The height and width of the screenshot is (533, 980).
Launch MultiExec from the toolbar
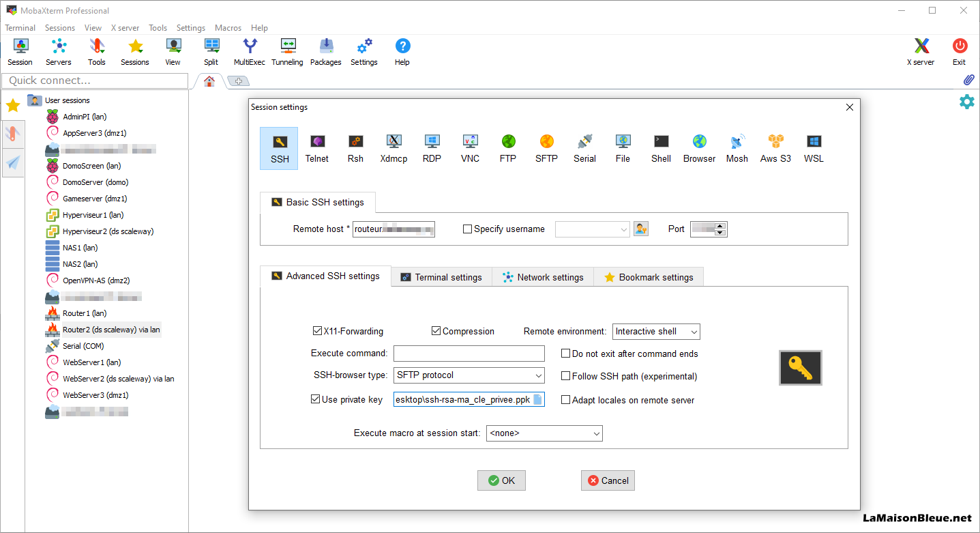click(250, 52)
